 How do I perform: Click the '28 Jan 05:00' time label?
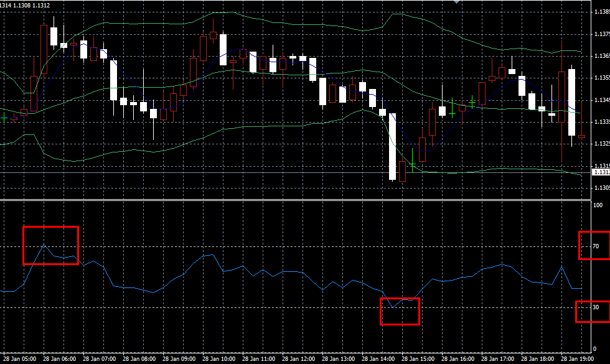tap(20, 358)
